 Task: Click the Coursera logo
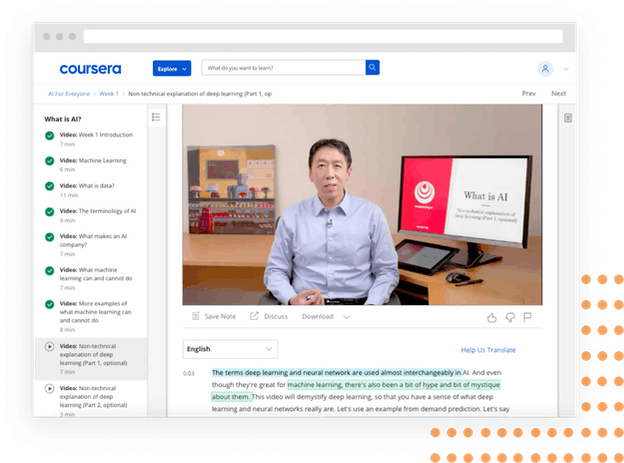(90, 69)
